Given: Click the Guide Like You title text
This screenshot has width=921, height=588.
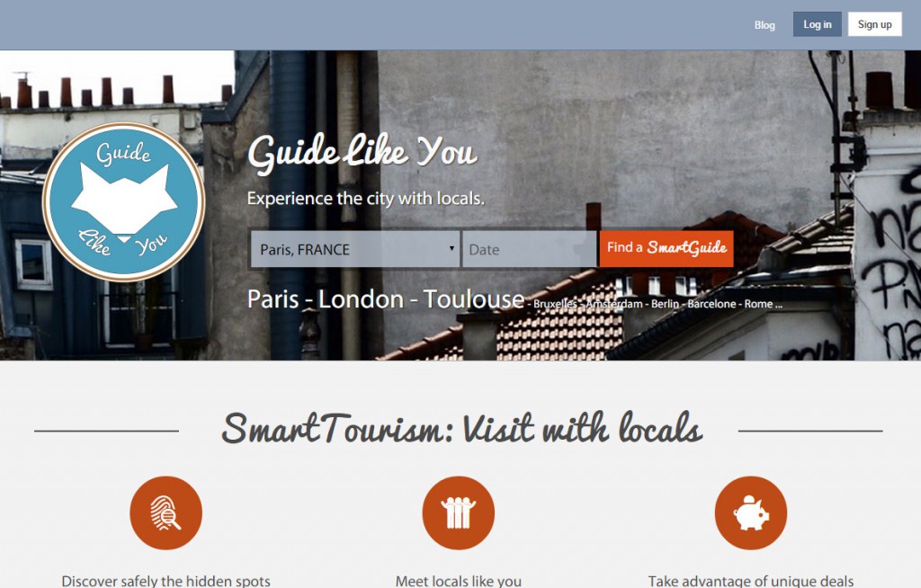Looking at the screenshot, I should click(x=362, y=152).
